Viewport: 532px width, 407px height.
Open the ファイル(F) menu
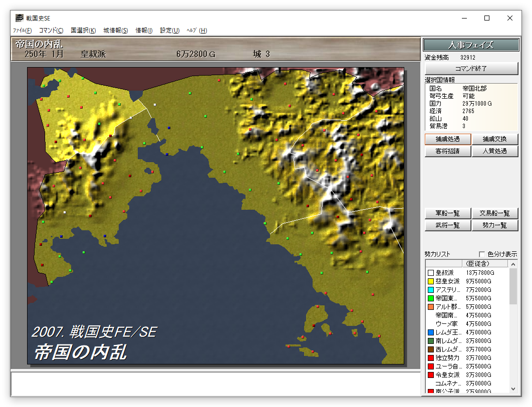(x=22, y=31)
